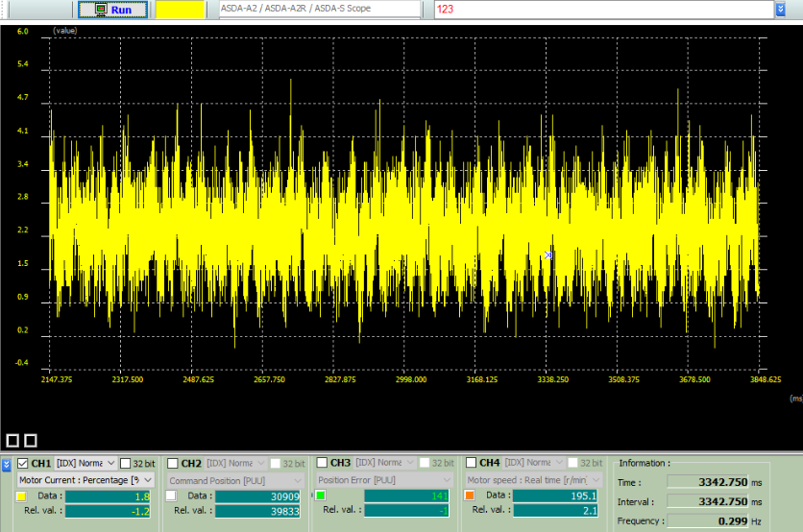Click the CH4 orange color swatch
The width and height of the screenshot is (803, 532).
click(x=470, y=496)
